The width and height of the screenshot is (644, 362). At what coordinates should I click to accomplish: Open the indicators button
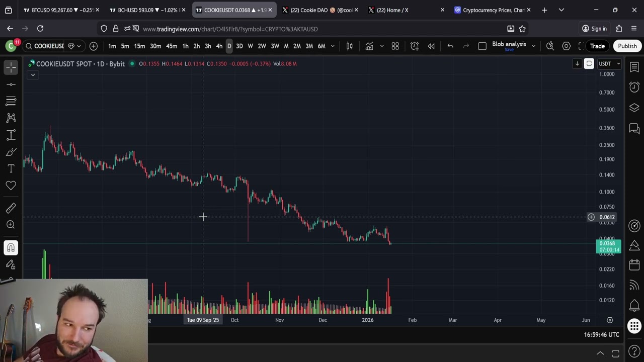369,46
